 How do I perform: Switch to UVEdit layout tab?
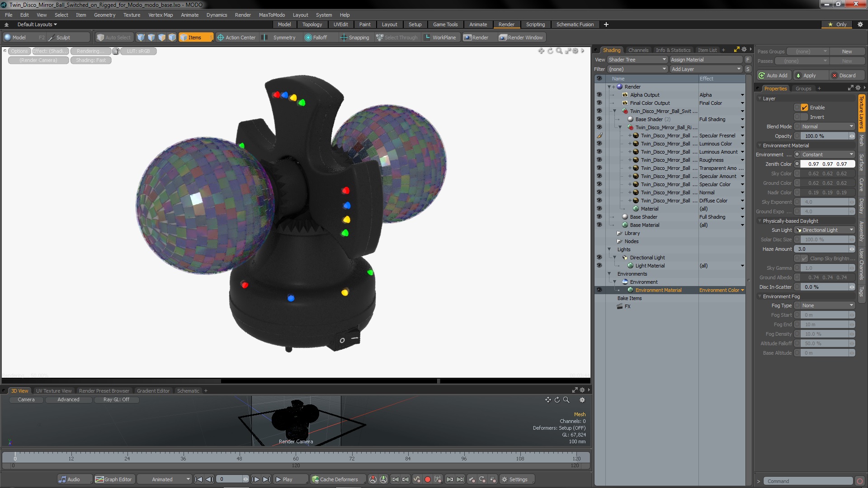(x=340, y=24)
